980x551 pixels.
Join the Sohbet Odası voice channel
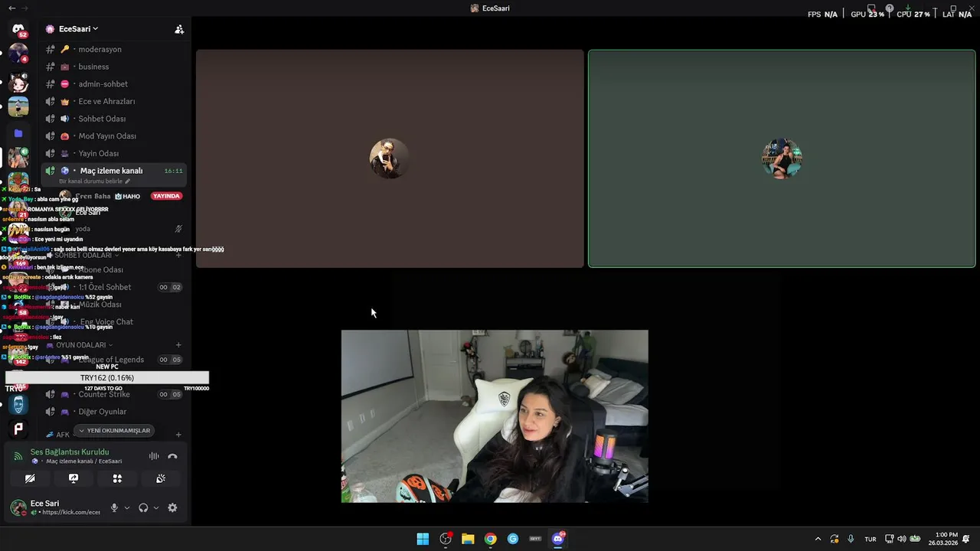click(x=115, y=119)
